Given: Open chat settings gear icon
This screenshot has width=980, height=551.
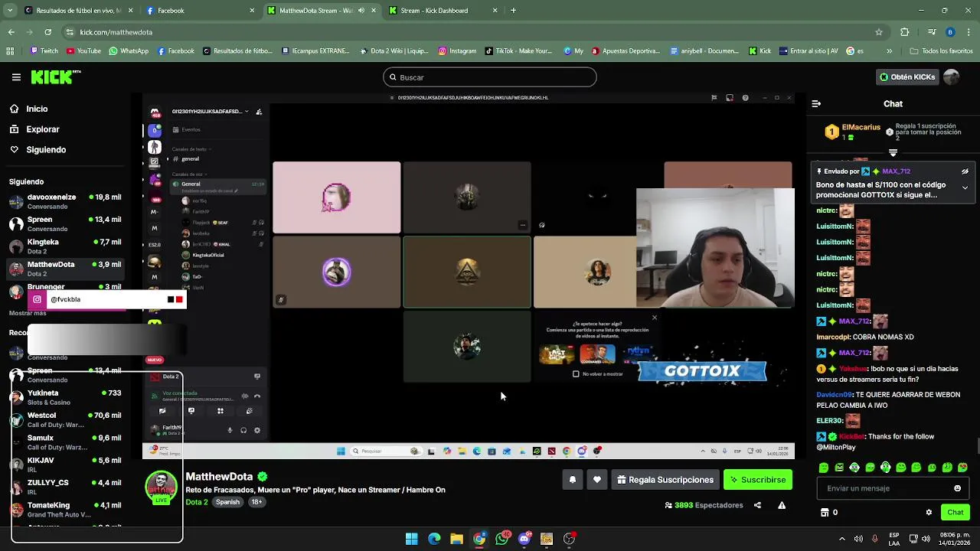Looking at the screenshot, I should [929, 512].
